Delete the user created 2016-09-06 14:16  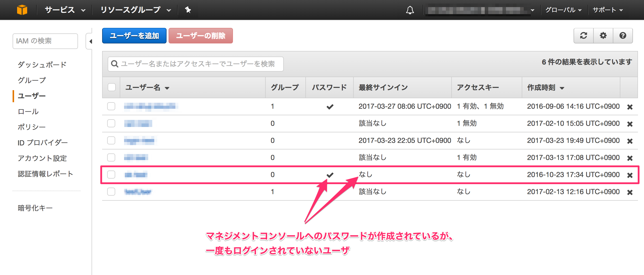click(630, 107)
